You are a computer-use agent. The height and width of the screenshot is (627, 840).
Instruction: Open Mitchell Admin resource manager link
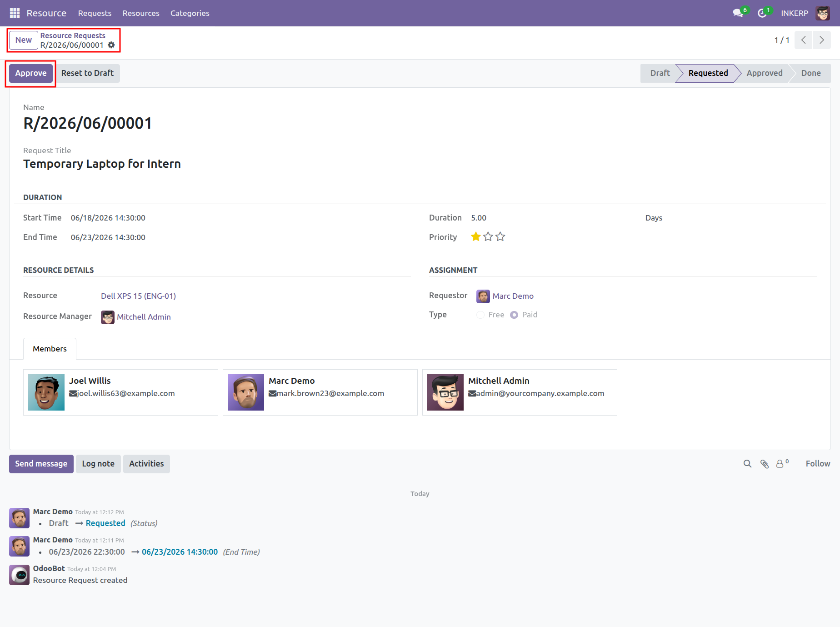pos(144,317)
